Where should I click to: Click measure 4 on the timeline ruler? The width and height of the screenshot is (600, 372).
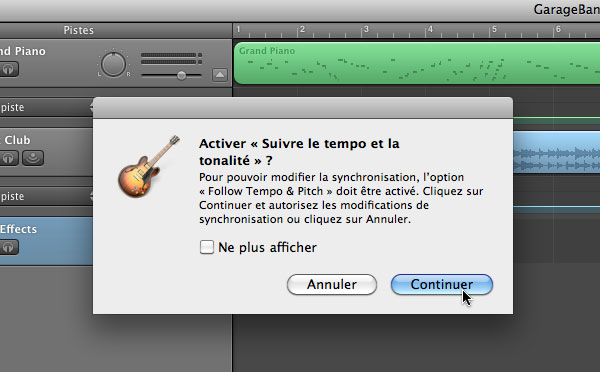[430, 29]
